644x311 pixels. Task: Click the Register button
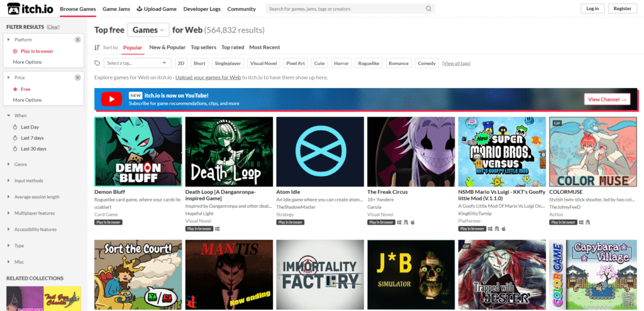[x=622, y=9]
